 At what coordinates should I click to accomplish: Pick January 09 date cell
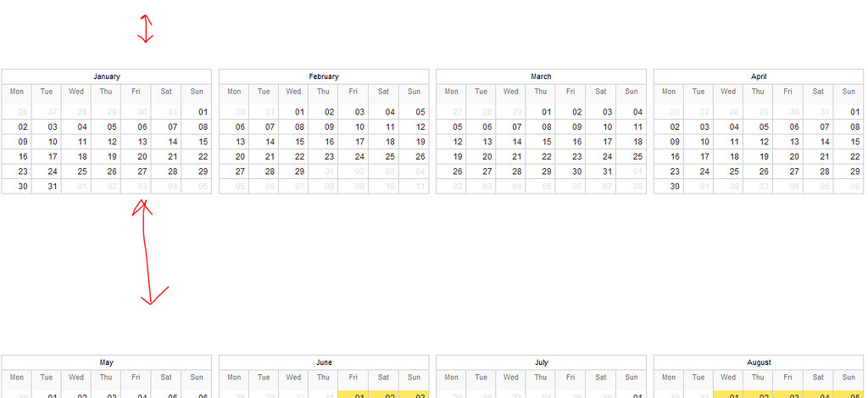(x=17, y=142)
